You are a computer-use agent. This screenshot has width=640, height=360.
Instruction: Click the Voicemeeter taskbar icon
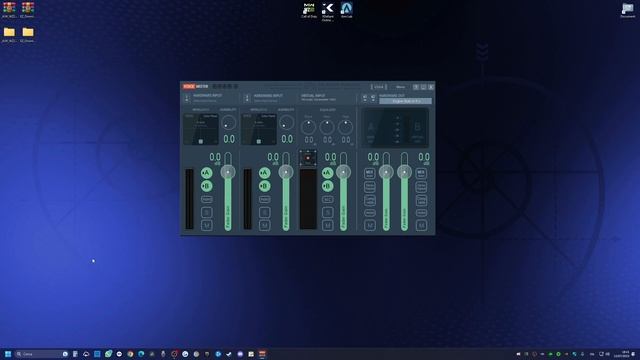(x=262, y=354)
